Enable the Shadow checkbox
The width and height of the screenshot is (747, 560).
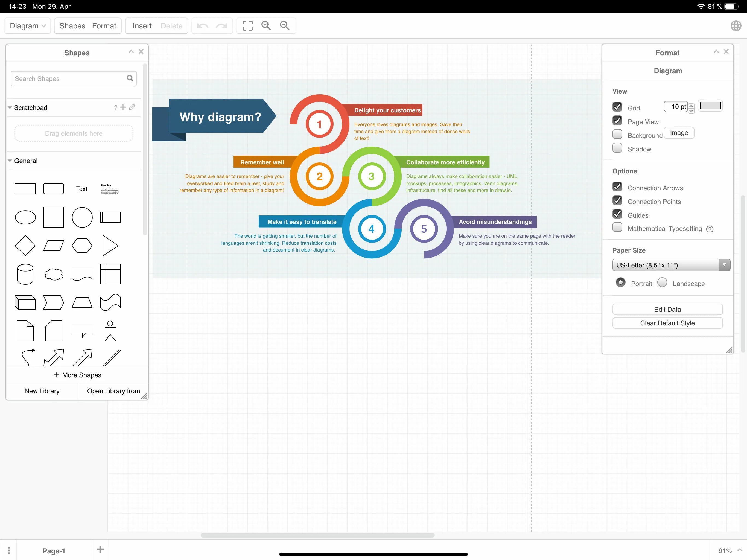click(x=617, y=148)
